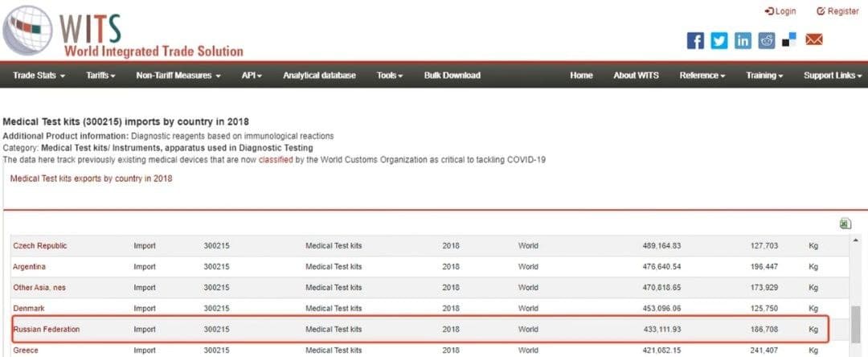
Task: Share page on Facebook
Action: [x=696, y=40]
